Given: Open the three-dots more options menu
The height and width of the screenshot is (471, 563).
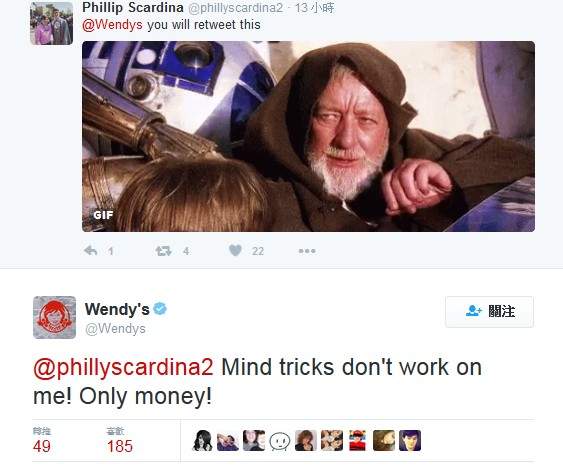Looking at the screenshot, I should 307,251.
